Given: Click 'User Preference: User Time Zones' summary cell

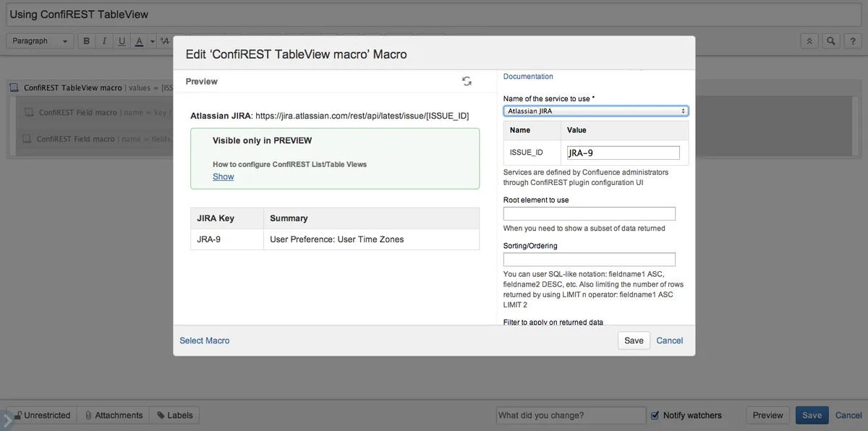Looking at the screenshot, I should tap(371, 239).
